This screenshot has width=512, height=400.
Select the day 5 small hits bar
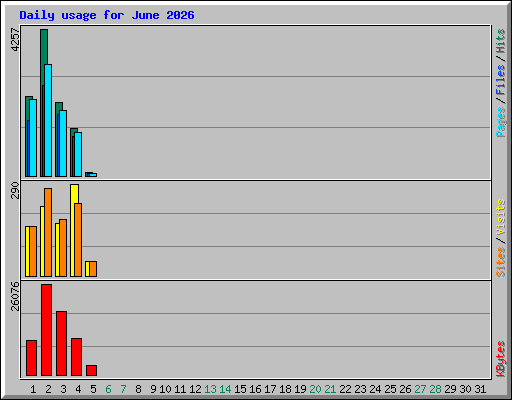click(87, 174)
